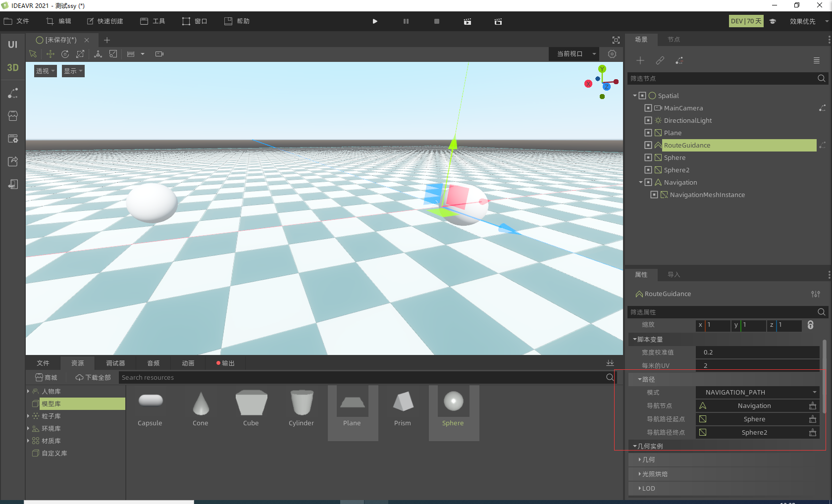
Task: Open the education cap icon in top bar
Action: click(773, 21)
